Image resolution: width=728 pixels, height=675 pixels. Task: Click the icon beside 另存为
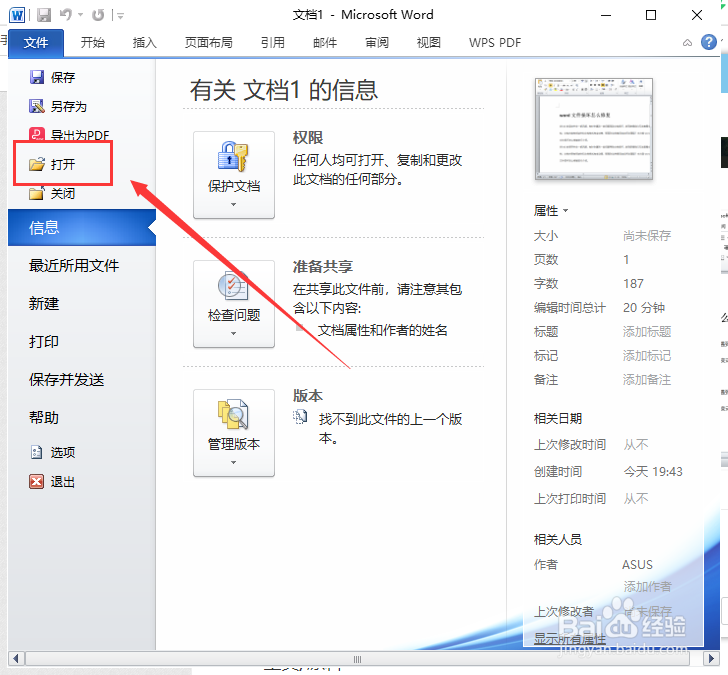(37, 106)
